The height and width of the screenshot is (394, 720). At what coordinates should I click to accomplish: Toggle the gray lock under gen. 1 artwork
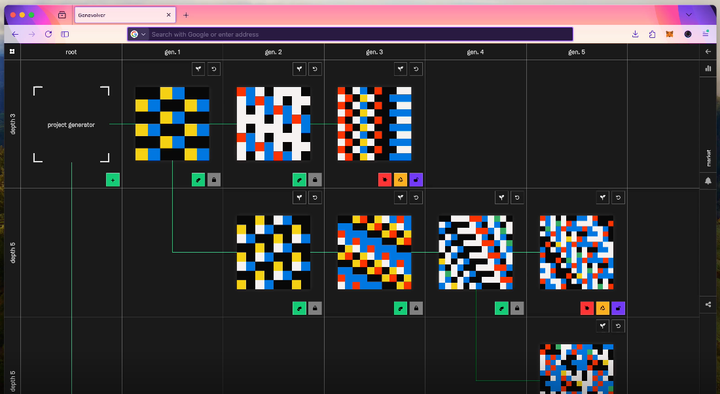214,180
